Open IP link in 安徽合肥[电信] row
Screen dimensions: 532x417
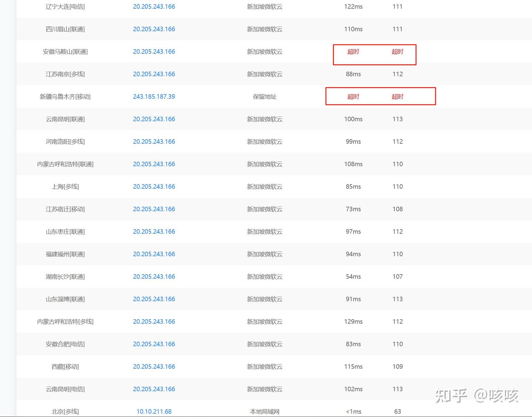pyautogui.click(x=154, y=344)
